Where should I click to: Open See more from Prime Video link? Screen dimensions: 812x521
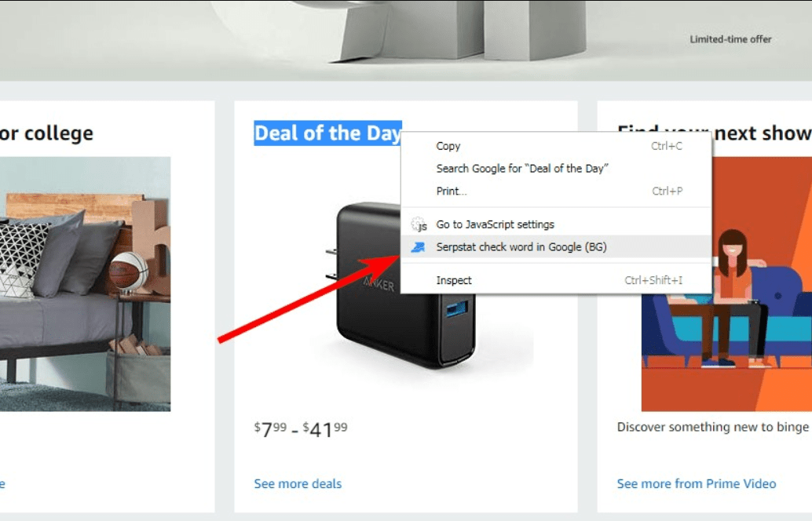coord(697,484)
